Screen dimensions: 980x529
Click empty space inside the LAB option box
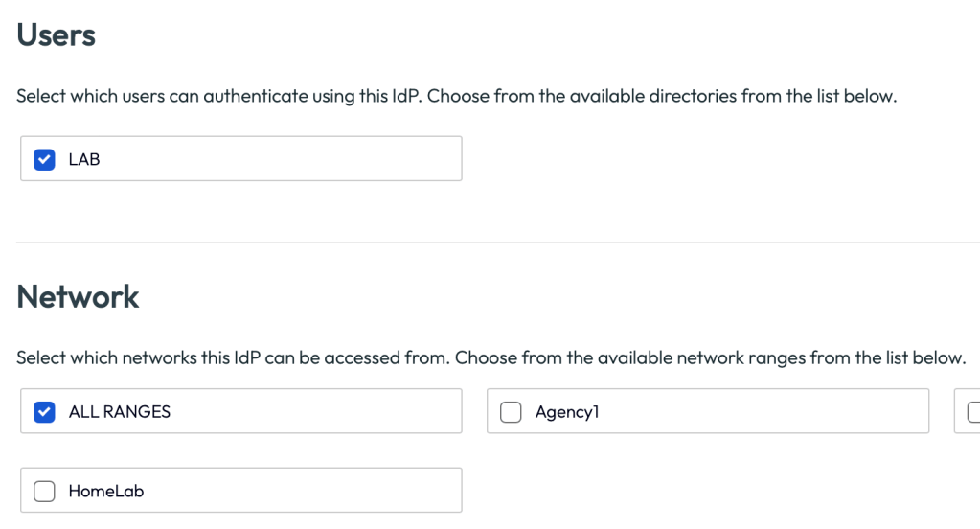point(287,160)
